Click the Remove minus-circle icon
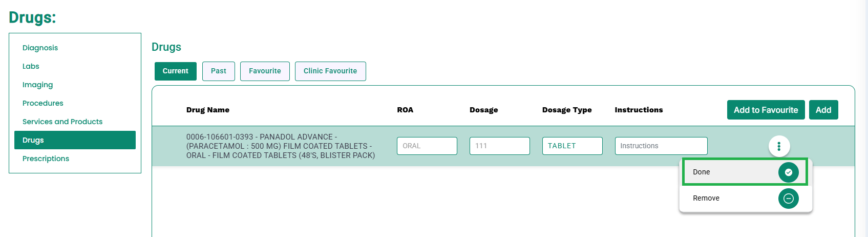This screenshot has width=868, height=237. click(789, 199)
